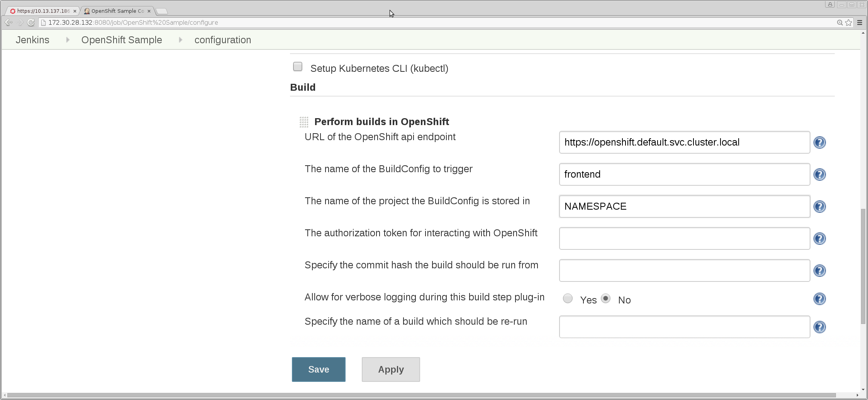Screen dimensions: 868x400
Task: Open help for authorization token field
Action: pyautogui.click(x=819, y=239)
